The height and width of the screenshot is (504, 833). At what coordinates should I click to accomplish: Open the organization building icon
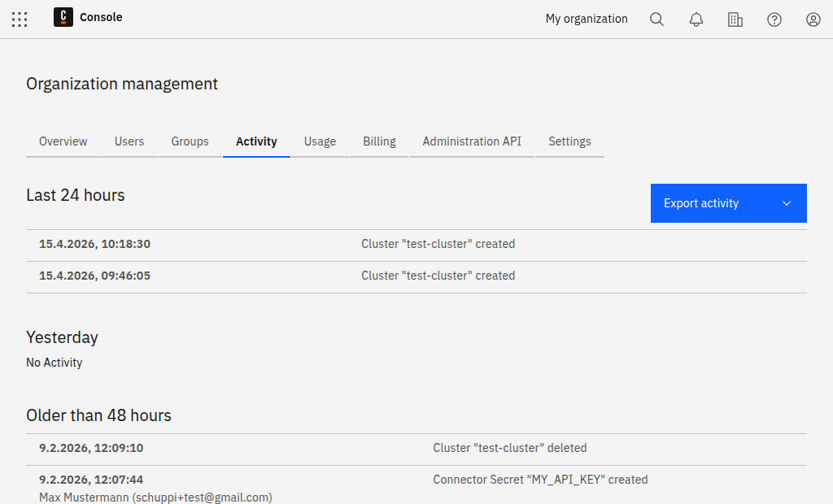(735, 20)
